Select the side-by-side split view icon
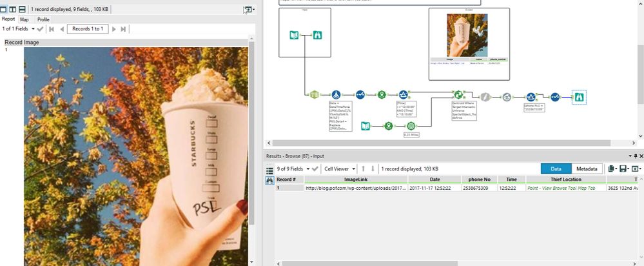 click(x=13, y=9)
